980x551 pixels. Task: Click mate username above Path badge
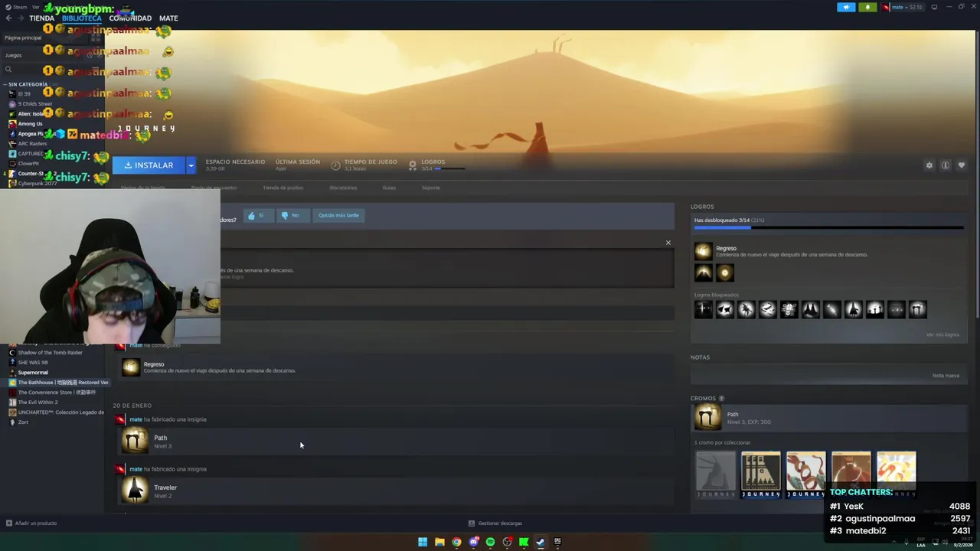pos(136,419)
